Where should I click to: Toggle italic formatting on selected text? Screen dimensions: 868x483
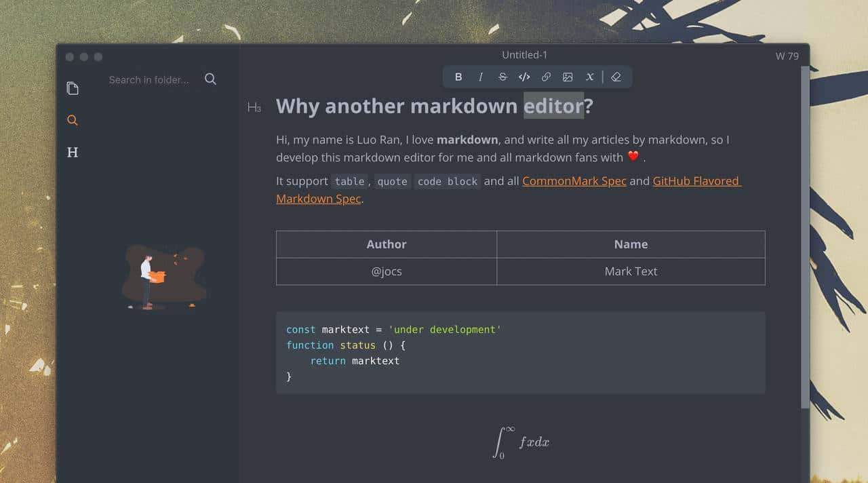(480, 77)
